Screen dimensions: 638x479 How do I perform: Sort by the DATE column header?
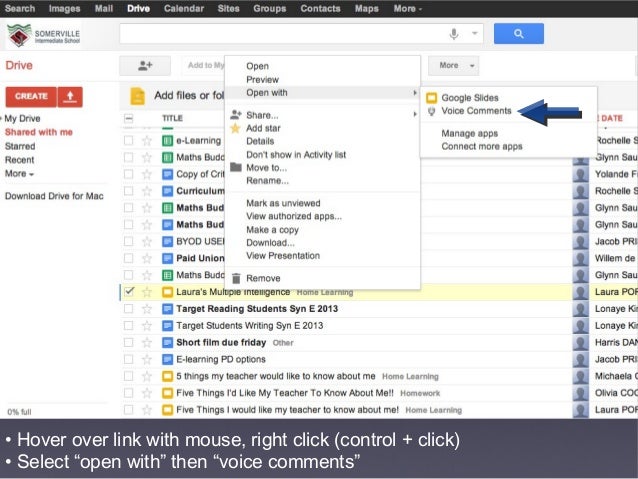(612, 118)
